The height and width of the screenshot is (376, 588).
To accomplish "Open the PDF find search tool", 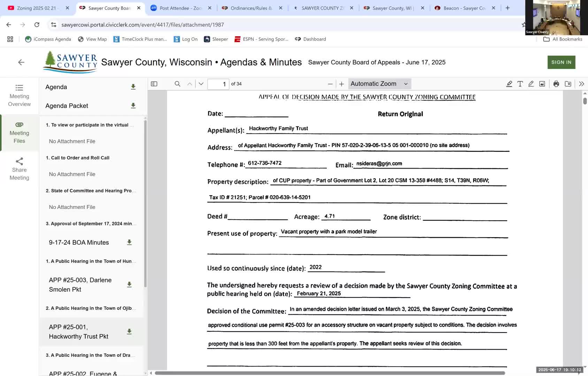I will point(177,84).
